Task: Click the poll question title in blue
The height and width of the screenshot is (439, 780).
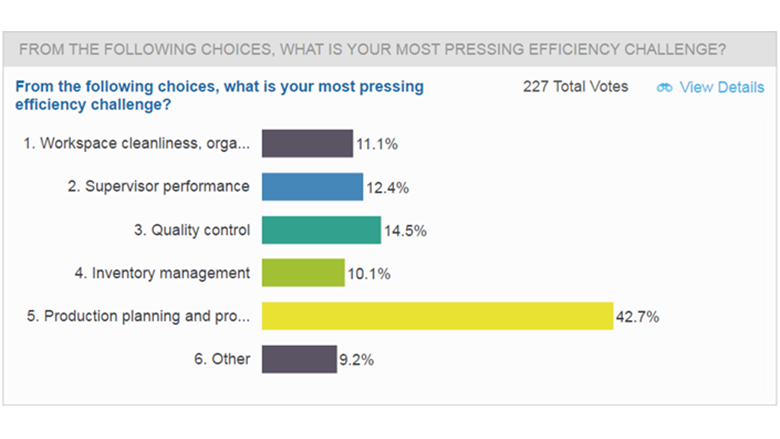Action: [219, 95]
